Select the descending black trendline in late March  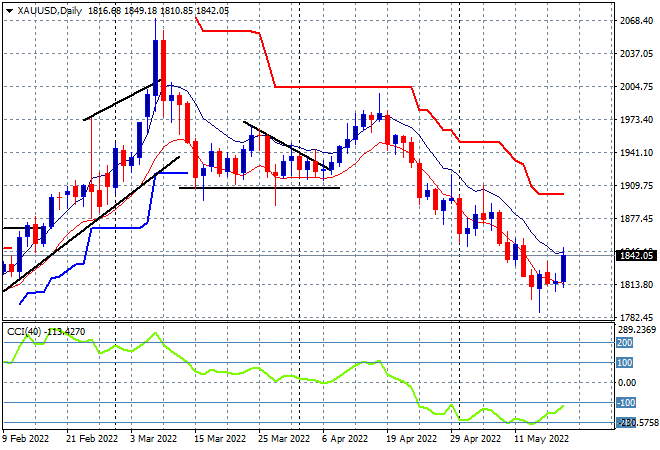click(287, 146)
